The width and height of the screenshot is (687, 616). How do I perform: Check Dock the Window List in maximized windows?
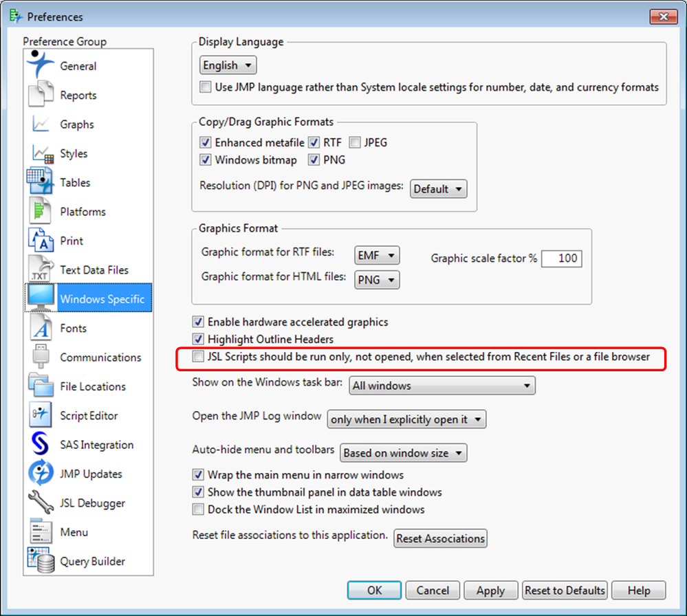[x=198, y=509]
